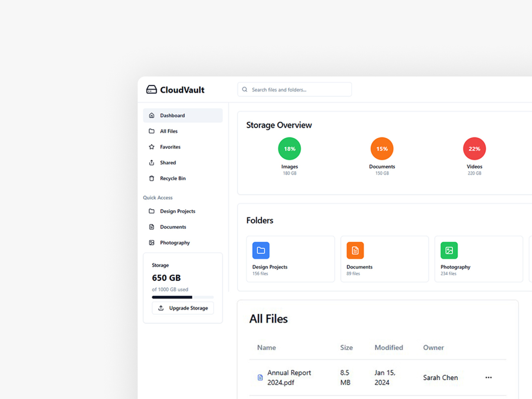This screenshot has height=399, width=532.
Task: Click the green 18% Images storage circle
Action: (289, 149)
